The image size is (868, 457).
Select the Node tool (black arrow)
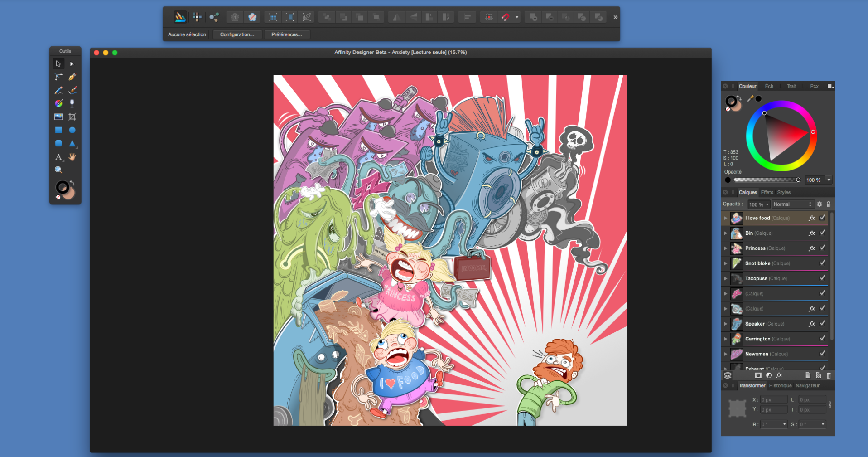point(72,64)
